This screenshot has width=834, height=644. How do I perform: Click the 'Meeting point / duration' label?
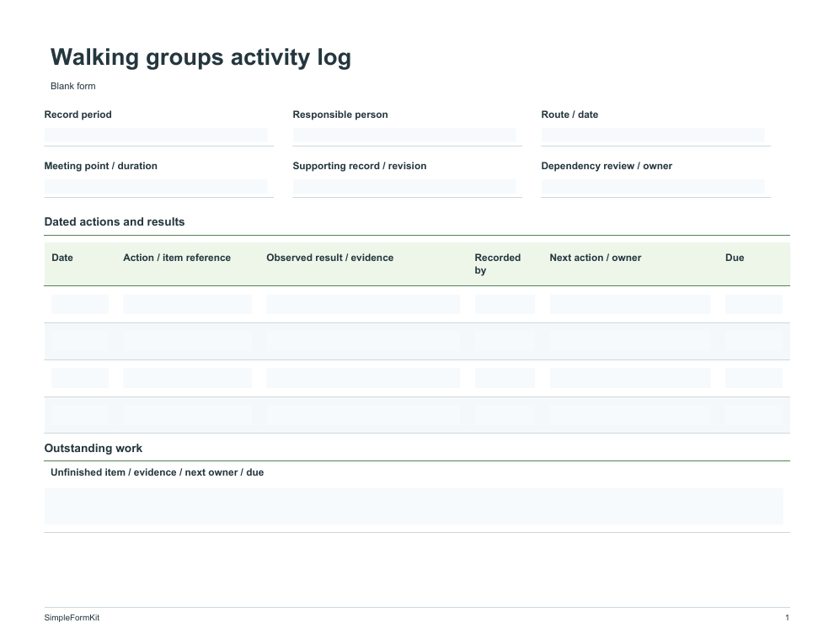100,166
